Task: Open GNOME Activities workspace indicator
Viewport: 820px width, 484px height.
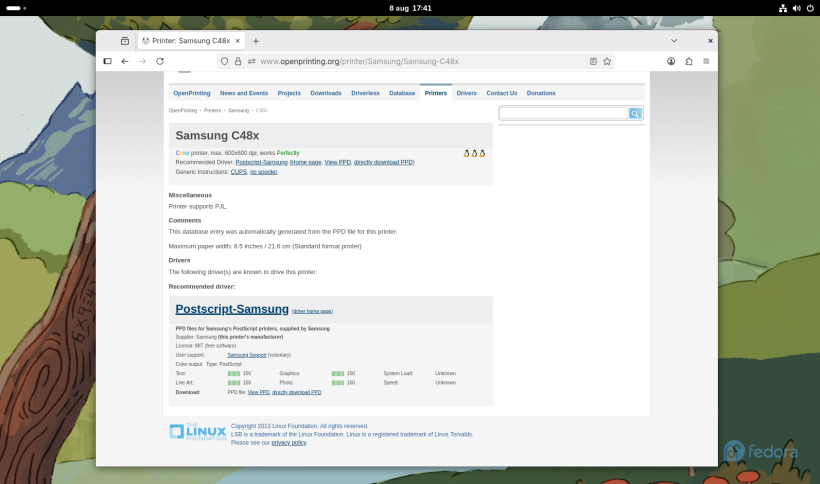Action: point(16,8)
